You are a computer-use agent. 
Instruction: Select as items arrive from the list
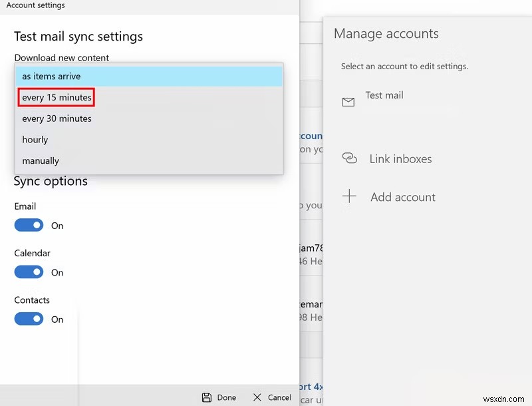pyautogui.click(x=51, y=76)
